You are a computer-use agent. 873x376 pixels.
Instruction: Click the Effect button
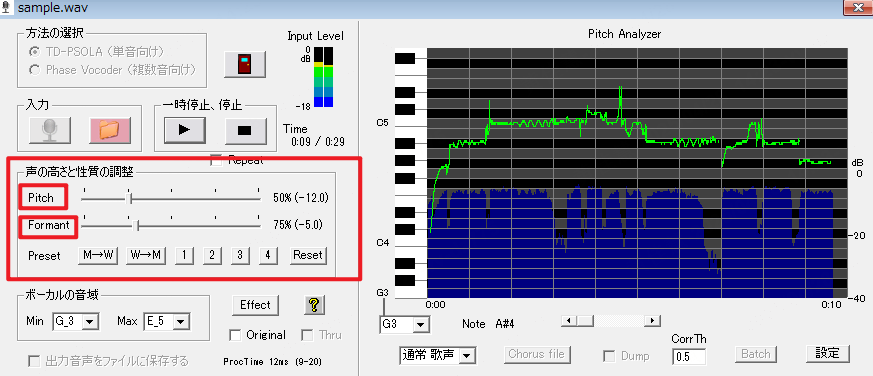pyautogui.click(x=255, y=305)
